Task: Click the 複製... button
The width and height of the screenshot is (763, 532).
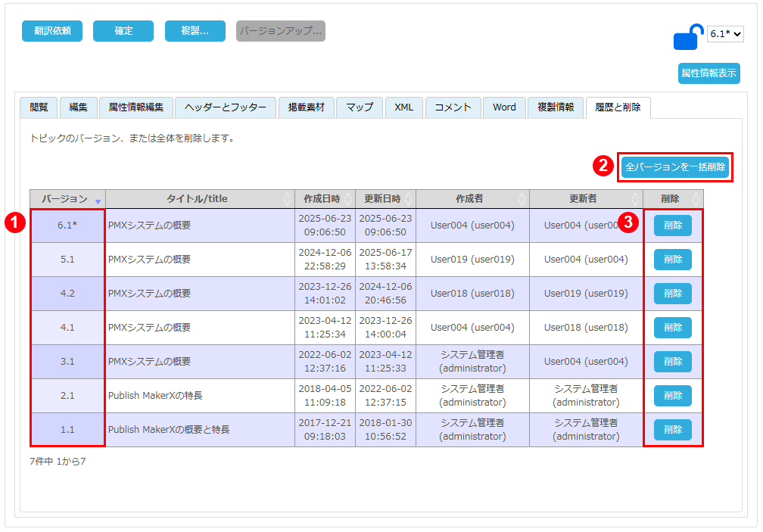Action: coord(195,31)
